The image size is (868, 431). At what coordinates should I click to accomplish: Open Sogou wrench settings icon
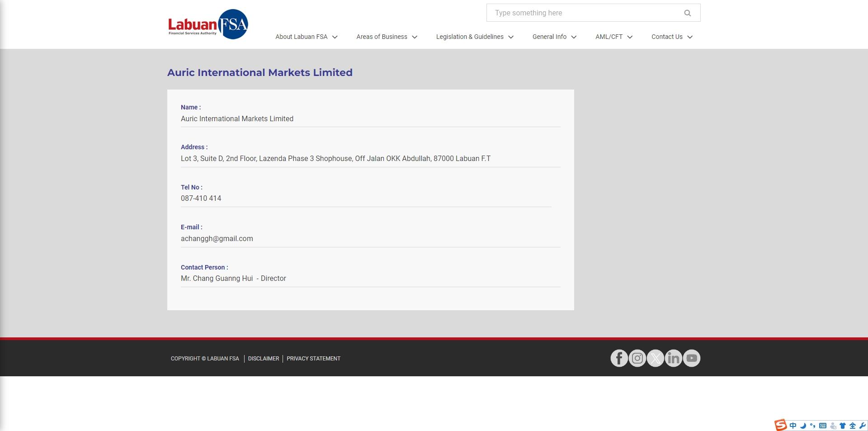coord(863,426)
